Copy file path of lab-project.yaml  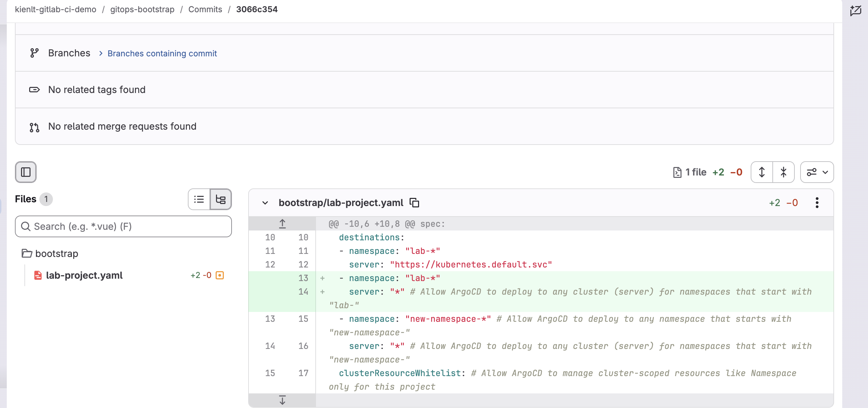[x=414, y=203]
